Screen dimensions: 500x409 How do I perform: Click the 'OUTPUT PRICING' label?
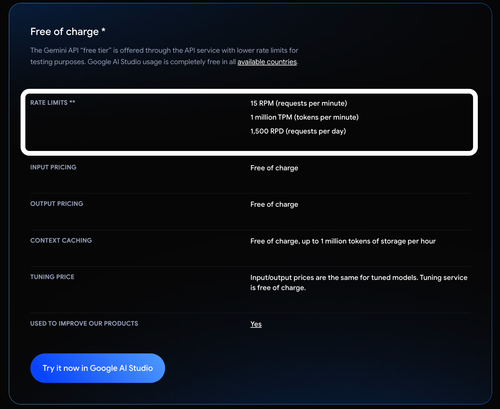(57, 204)
